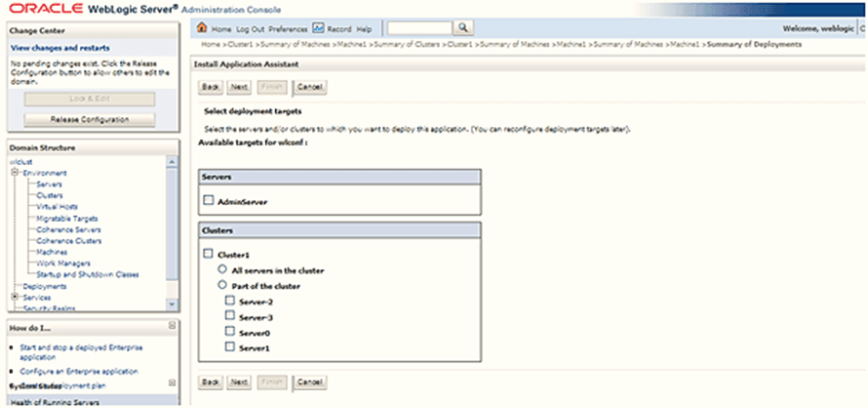The image size is (868, 408).
Task: Open Coherence Clusters tree item
Action: [68, 240]
